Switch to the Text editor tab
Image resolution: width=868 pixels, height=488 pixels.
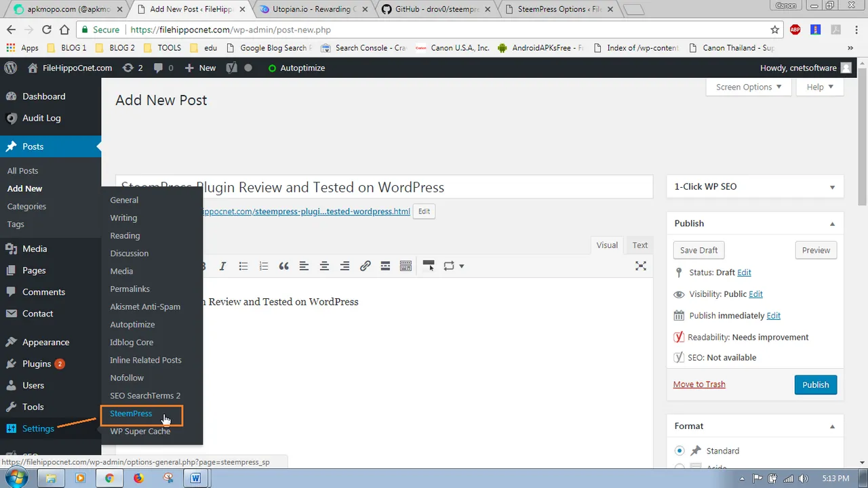[x=639, y=245]
